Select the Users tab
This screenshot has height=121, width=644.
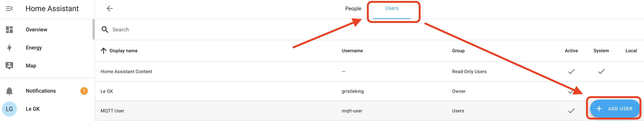click(x=392, y=8)
